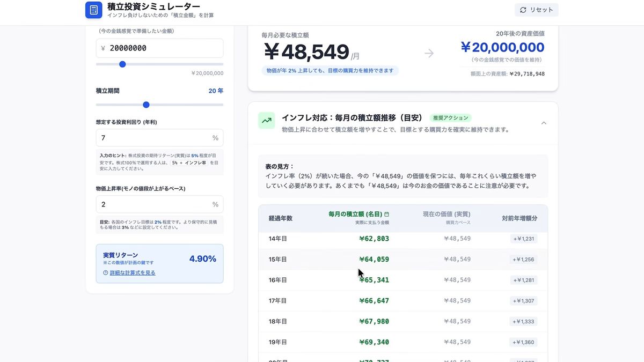The height and width of the screenshot is (362, 644).
Task: Click the target amount slider handle
Action: click(x=122, y=64)
